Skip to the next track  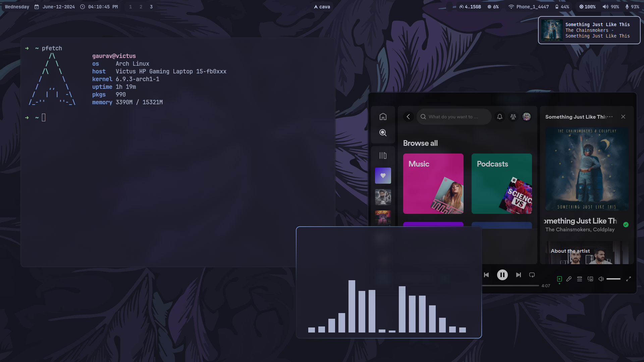point(519,275)
